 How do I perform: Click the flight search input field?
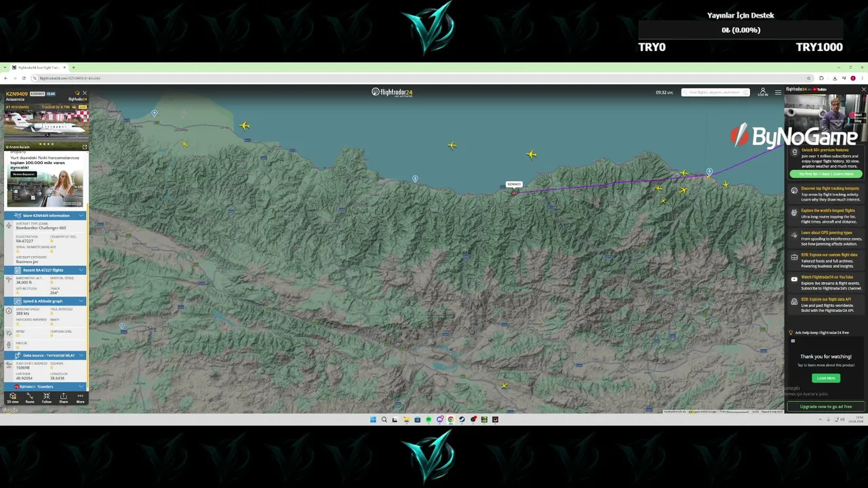715,92
